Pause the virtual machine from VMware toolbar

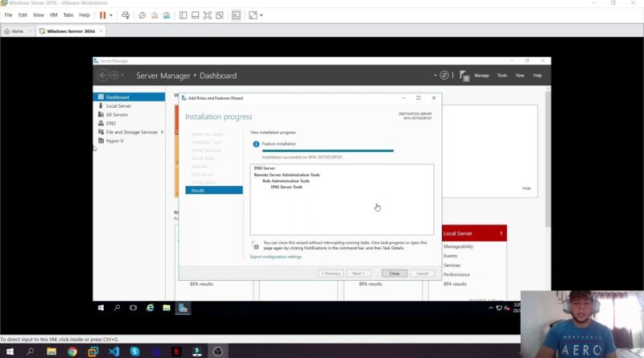click(x=103, y=15)
